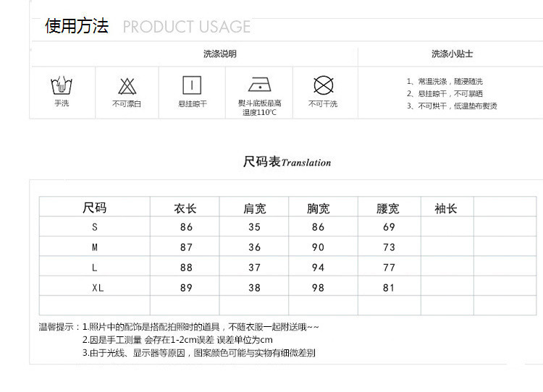Click the XL size row label
Image resolution: width=543 pixels, height=392 pixels.
pos(98,288)
